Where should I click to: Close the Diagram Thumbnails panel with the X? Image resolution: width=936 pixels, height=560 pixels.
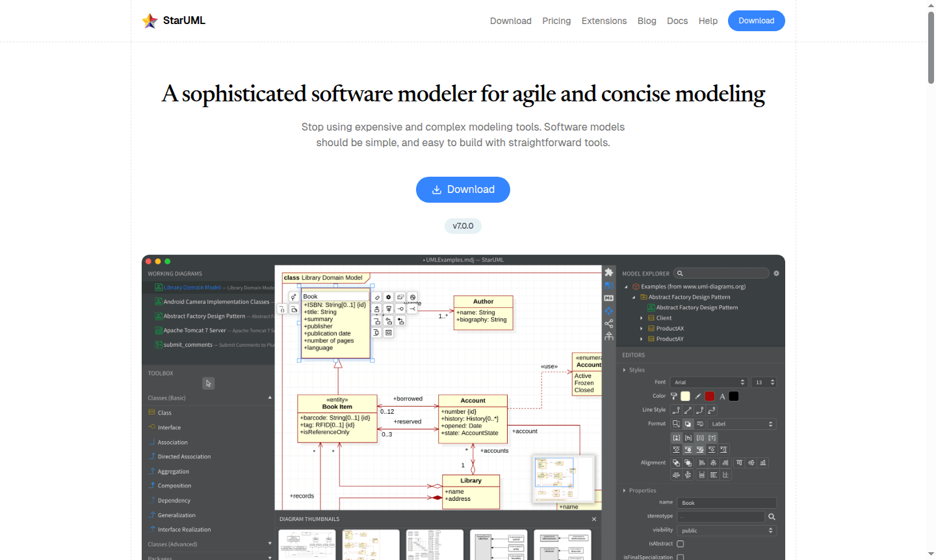pos(593,519)
